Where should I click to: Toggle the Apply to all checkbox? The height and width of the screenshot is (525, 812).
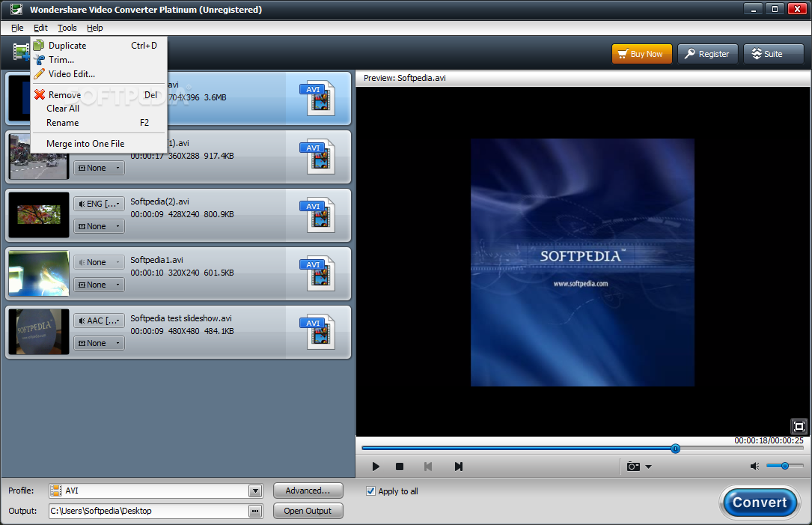point(370,491)
